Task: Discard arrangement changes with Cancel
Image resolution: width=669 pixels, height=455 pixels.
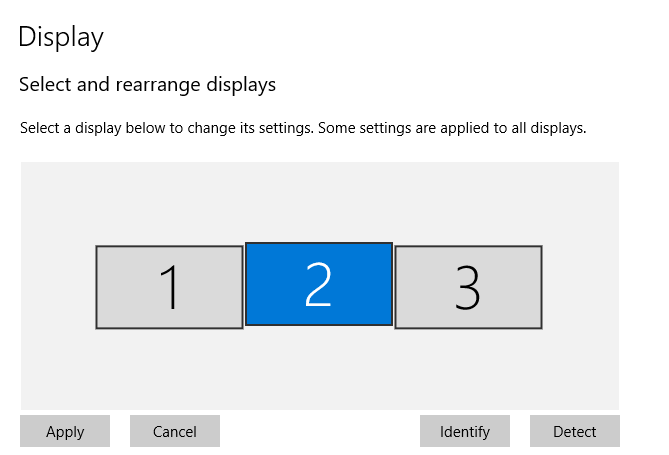Action: point(175,432)
